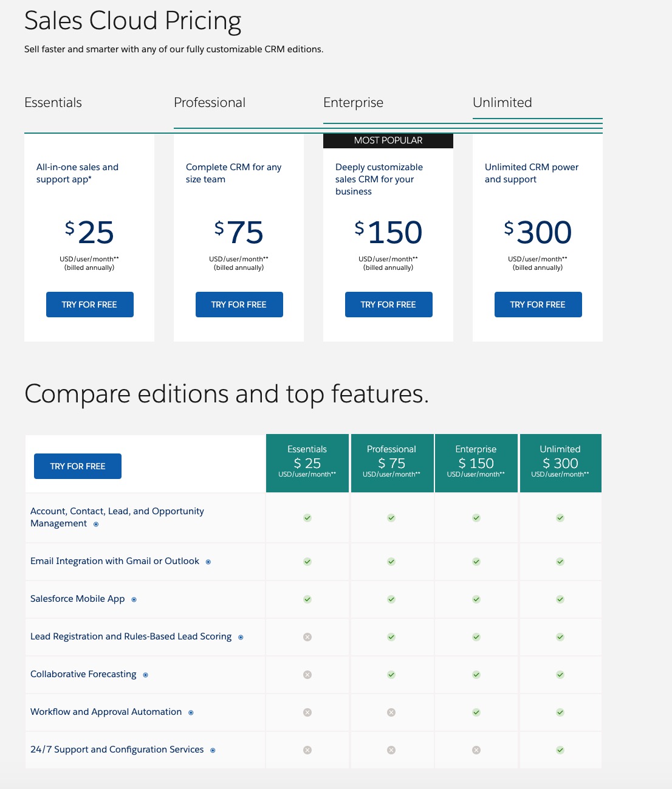Click Essentials X mark for 24/7 Support row
The image size is (672, 789).
pos(307,750)
